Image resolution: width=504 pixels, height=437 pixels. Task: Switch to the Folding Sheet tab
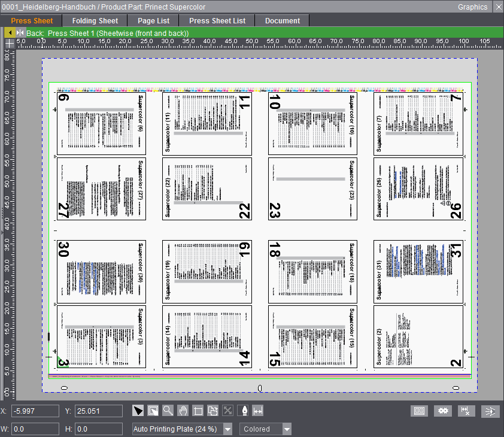pos(95,20)
